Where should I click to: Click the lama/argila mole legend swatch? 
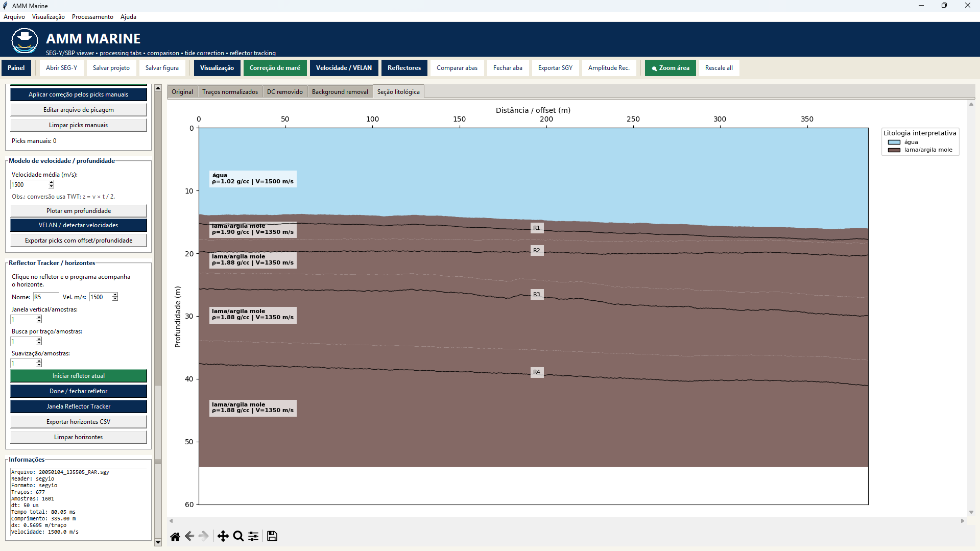tap(894, 150)
